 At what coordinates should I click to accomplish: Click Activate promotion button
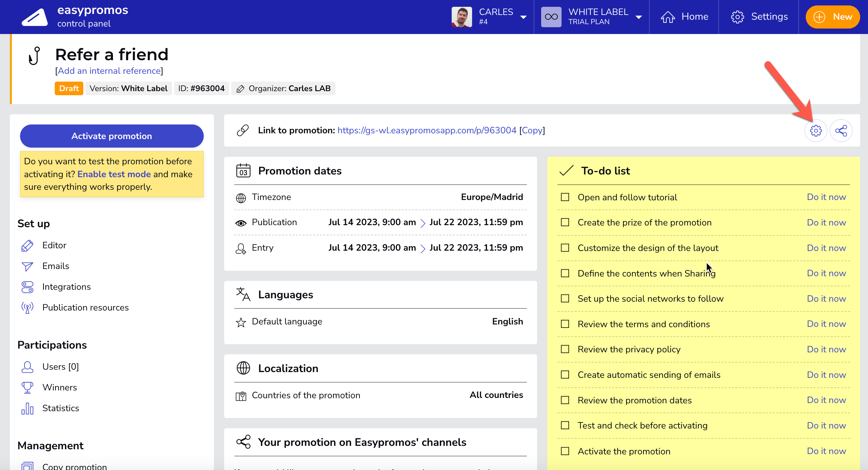click(x=112, y=136)
